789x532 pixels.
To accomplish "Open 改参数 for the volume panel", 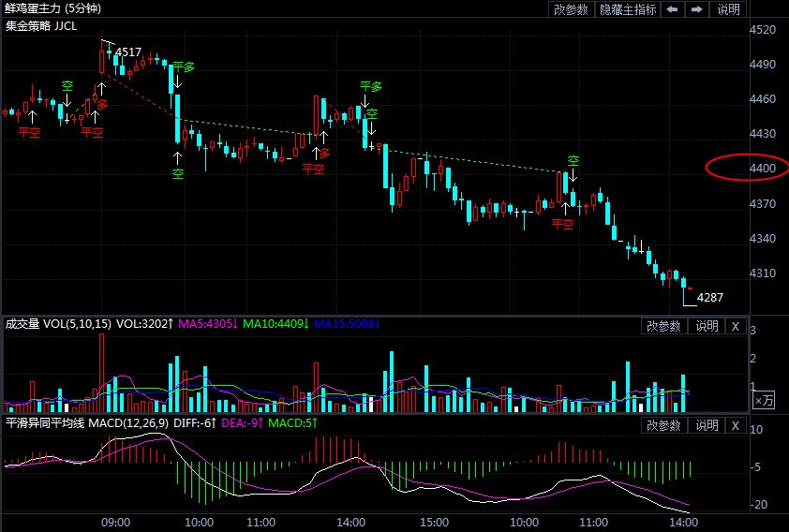I will [664, 326].
